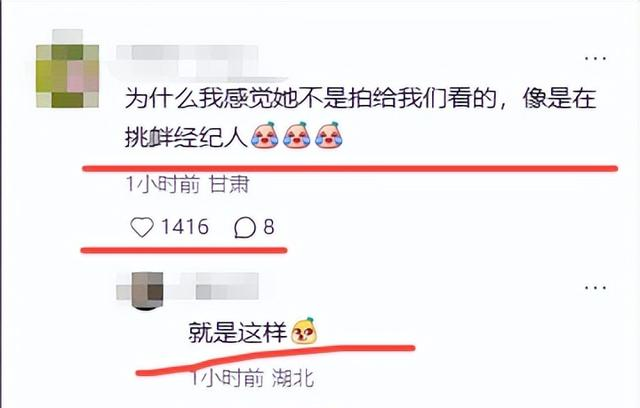Open the reply author's small avatar

[147, 291]
